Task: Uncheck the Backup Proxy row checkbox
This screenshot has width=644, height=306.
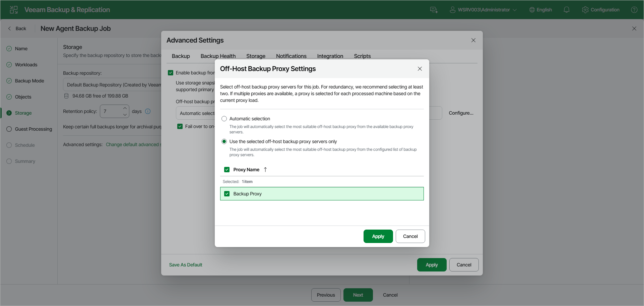Action: (227, 194)
